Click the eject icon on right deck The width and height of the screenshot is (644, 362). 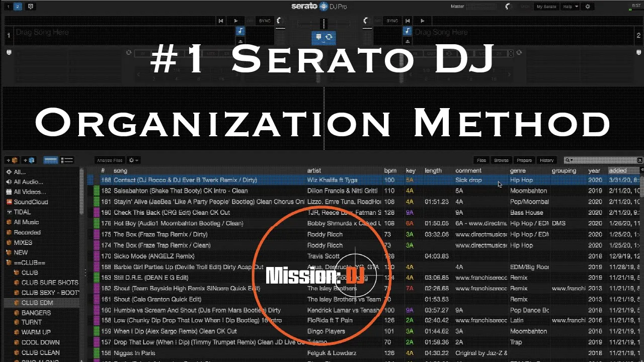click(x=407, y=41)
